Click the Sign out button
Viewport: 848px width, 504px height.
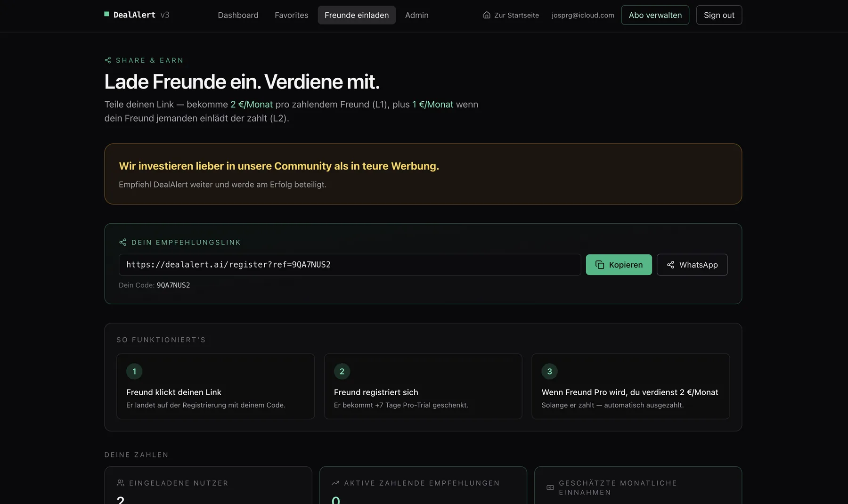pos(719,15)
